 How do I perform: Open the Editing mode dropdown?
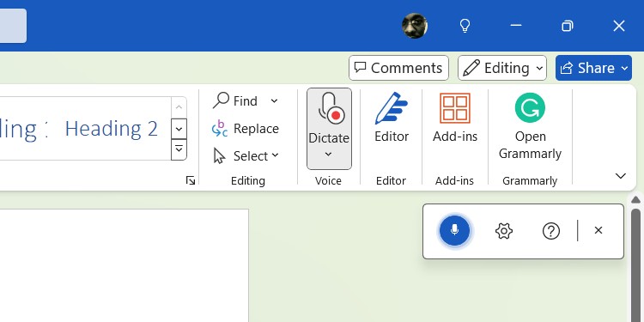(502, 68)
